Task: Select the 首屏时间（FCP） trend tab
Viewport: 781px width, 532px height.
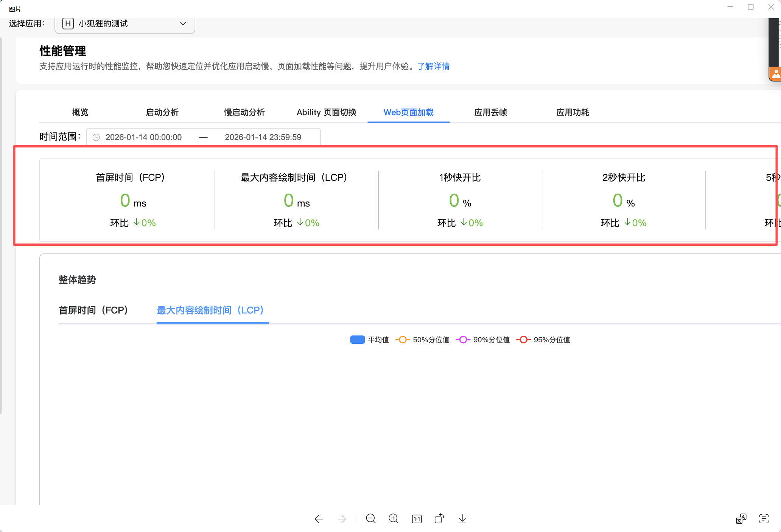Action: coord(93,310)
